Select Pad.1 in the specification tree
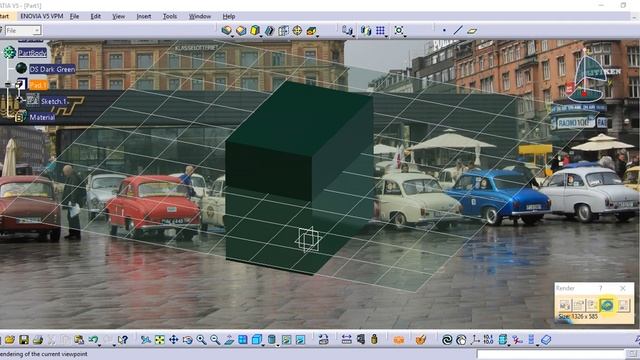The image size is (640, 360). point(38,85)
